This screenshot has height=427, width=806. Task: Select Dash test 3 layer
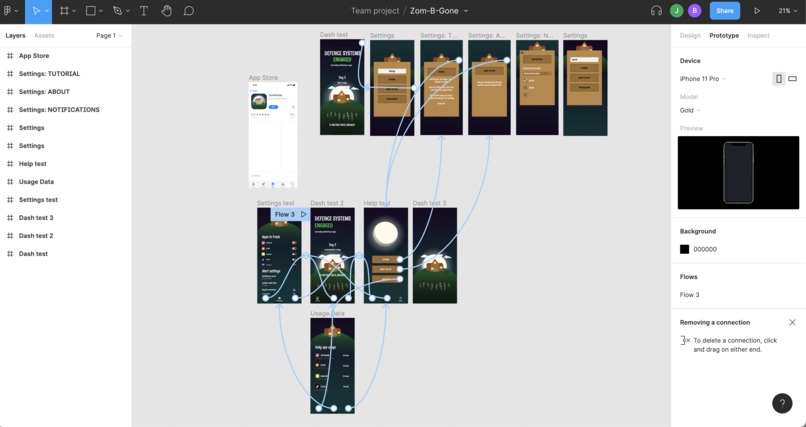[36, 217]
